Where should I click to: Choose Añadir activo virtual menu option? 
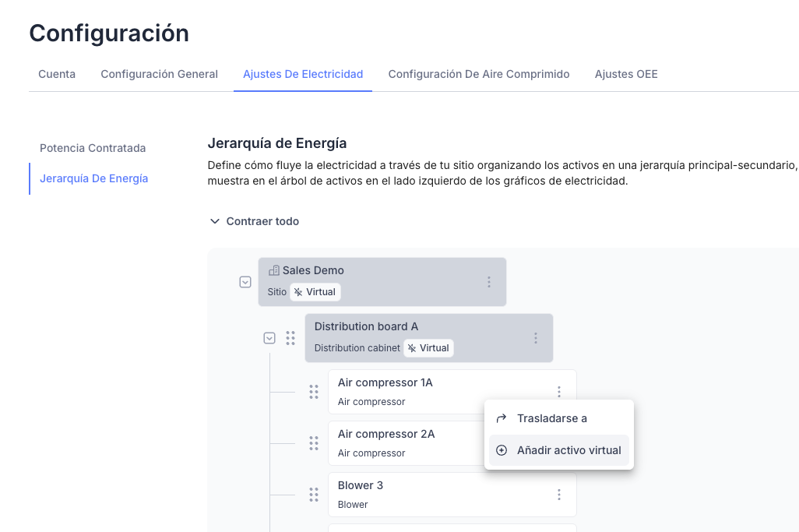click(x=568, y=450)
